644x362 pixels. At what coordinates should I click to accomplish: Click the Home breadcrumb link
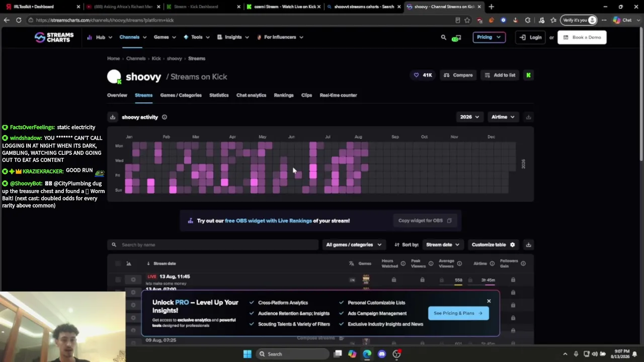point(113,58)
